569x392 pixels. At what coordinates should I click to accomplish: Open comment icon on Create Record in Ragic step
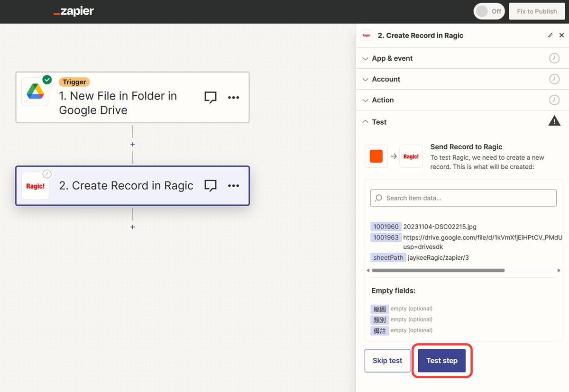coord(211,186)
